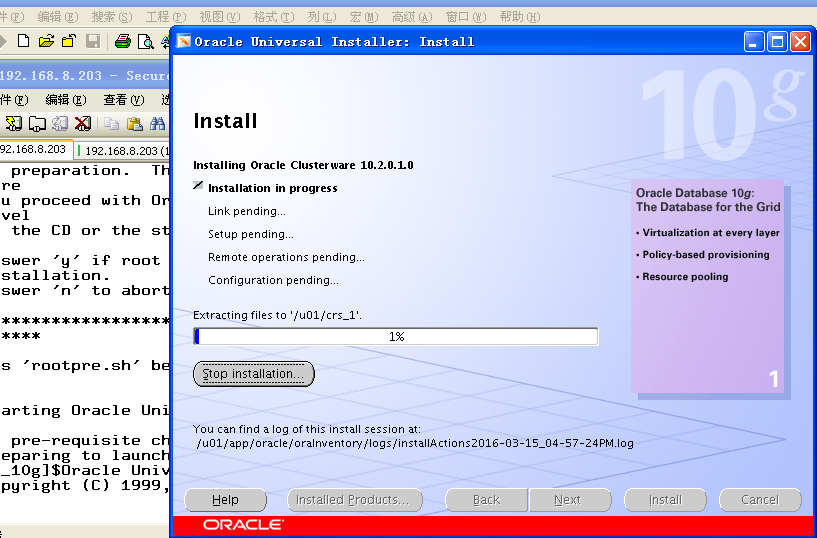Click the 1% installation progress bar
Screen dimensions: 817x538
pos(396,336)
